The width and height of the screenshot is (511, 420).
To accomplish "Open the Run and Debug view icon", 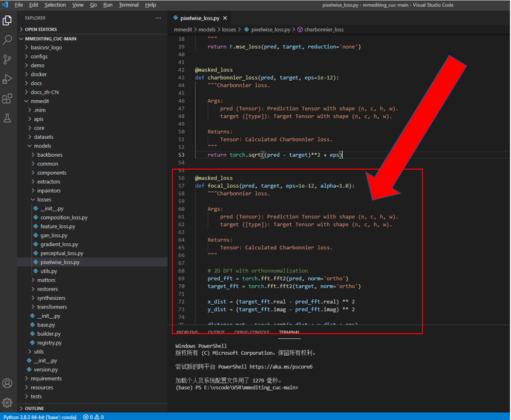I will coord(7,79).
